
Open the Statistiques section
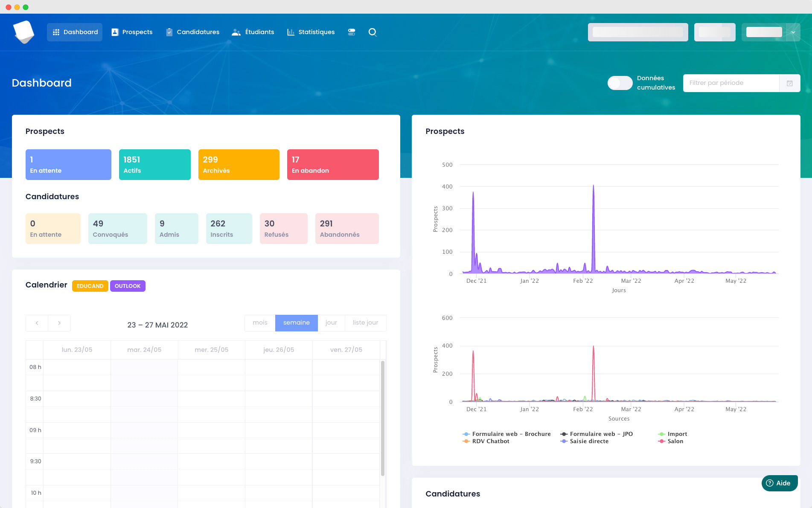pos(311,32)
